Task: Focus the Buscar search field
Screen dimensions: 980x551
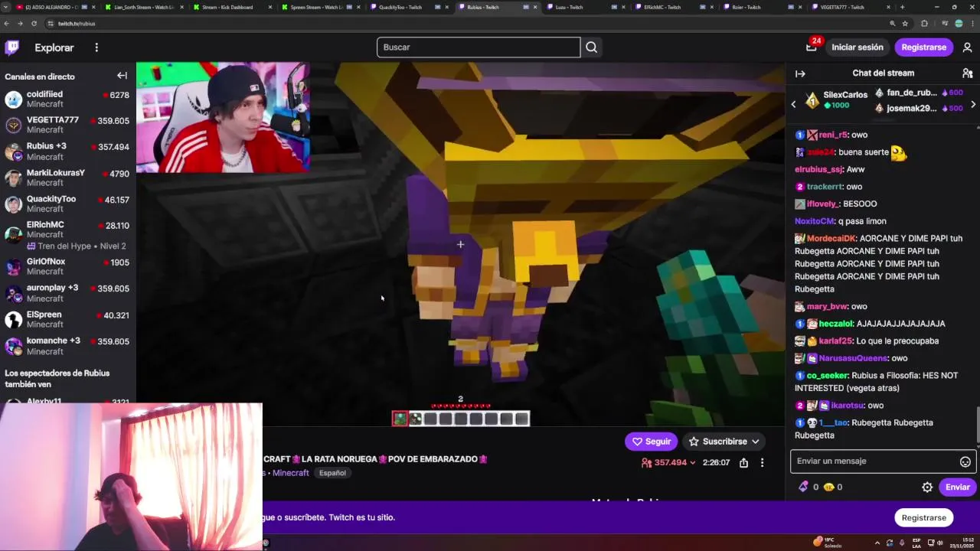Action: click(x=479, y=47)
